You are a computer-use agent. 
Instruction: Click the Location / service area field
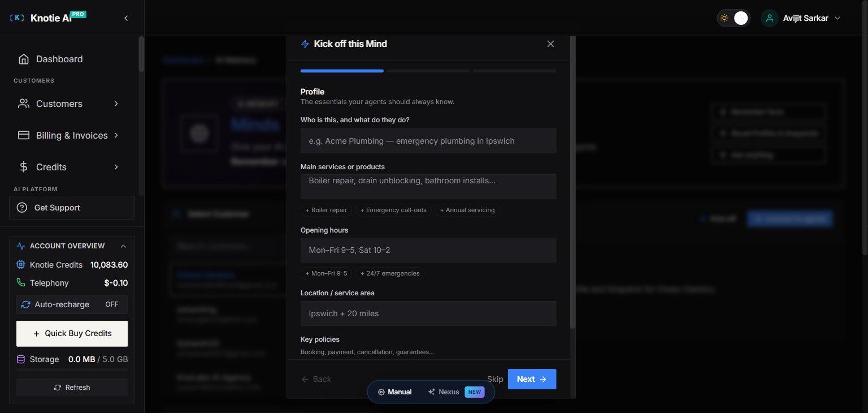click(428, 313)
